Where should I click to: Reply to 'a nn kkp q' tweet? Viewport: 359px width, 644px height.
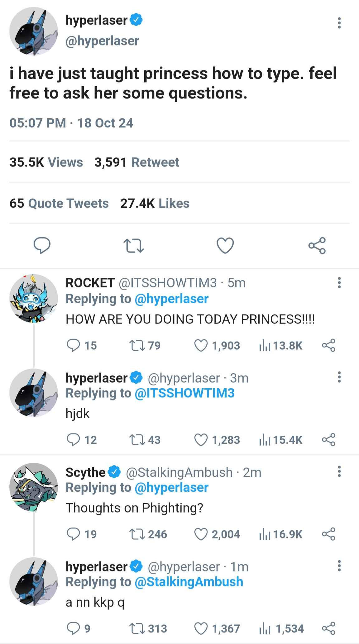(x=74, y=628)
